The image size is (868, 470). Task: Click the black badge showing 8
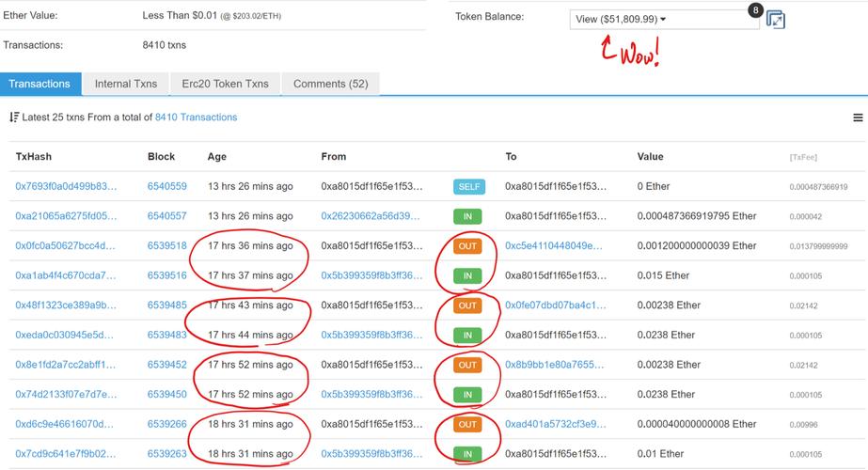[755, 10]
